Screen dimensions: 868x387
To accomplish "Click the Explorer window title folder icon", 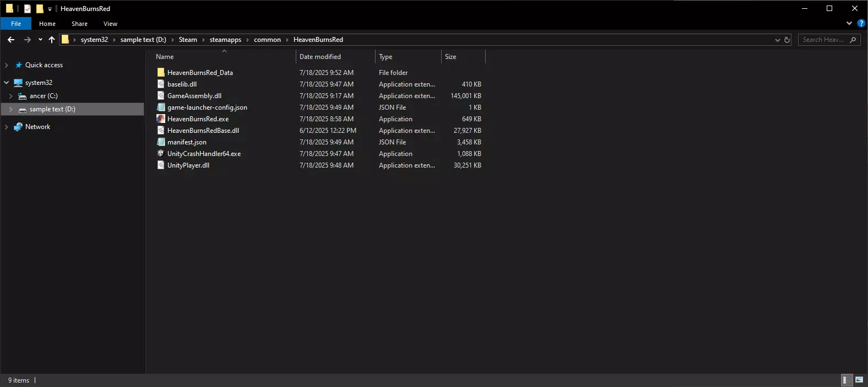I will click(x=9, y=8).
